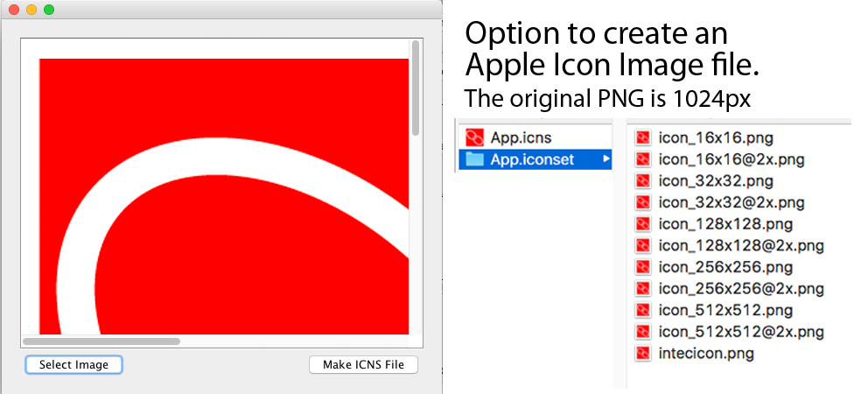
Task: Select icon_256x256.png file name
Action: [725, 267]
